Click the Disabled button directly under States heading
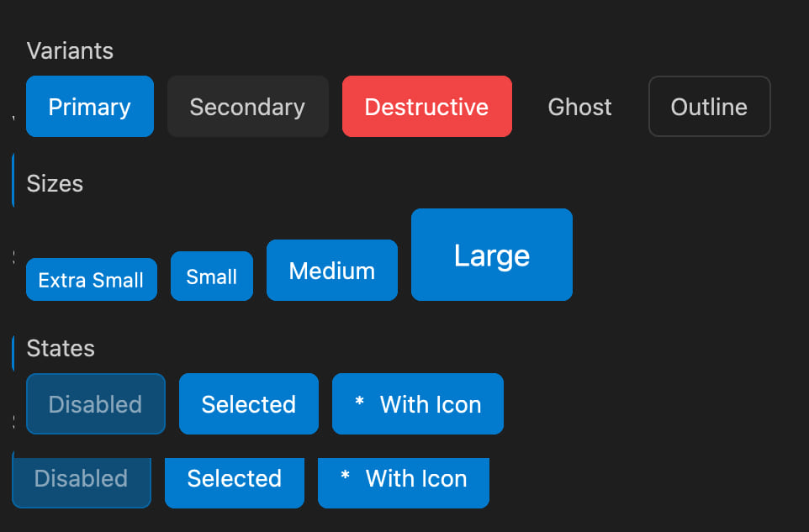Image resolution: width=809 pixels, height=532 pixels. (95, 404)
